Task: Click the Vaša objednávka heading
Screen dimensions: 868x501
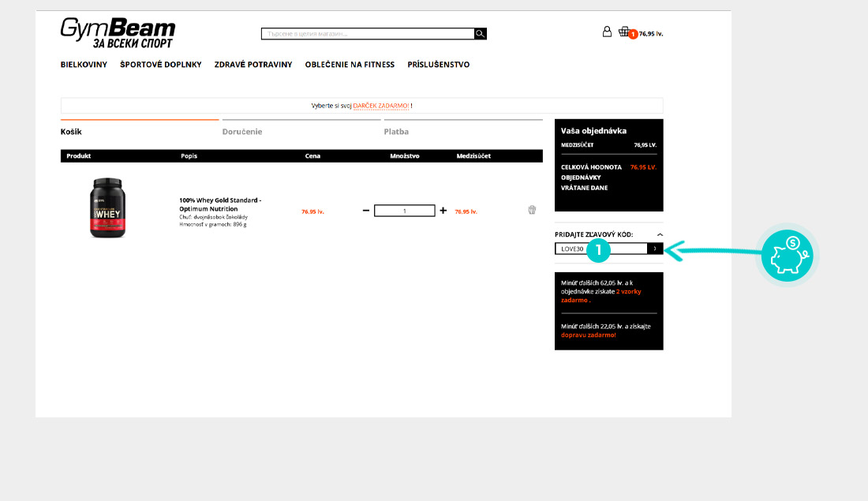Action: (593, 131)
